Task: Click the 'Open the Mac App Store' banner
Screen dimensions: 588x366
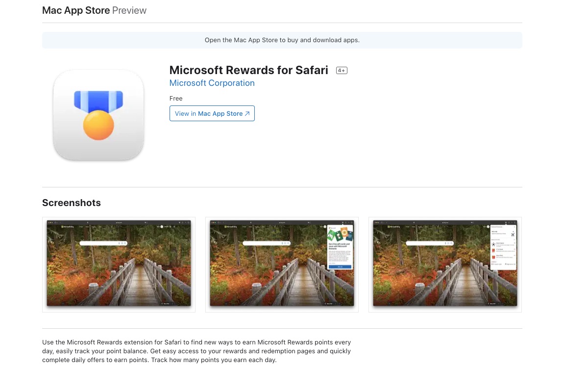Action: click(x=282, y=40)
